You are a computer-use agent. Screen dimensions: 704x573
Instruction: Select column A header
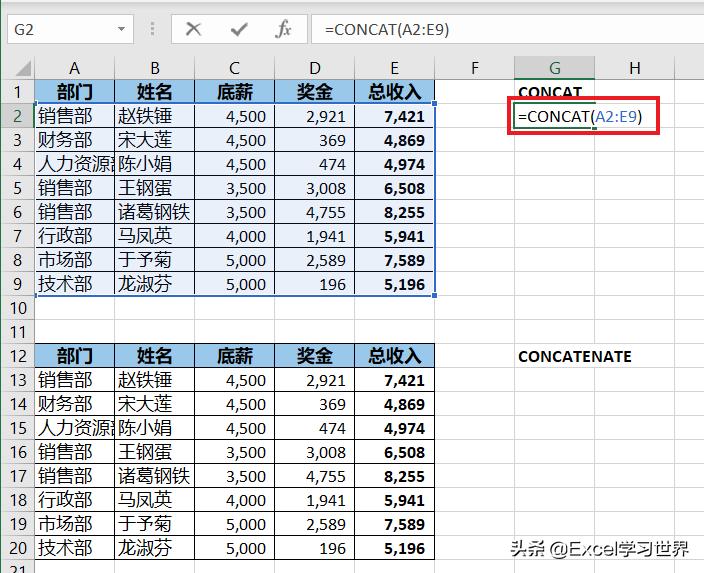pyautogui.click(x=75, y=68)
